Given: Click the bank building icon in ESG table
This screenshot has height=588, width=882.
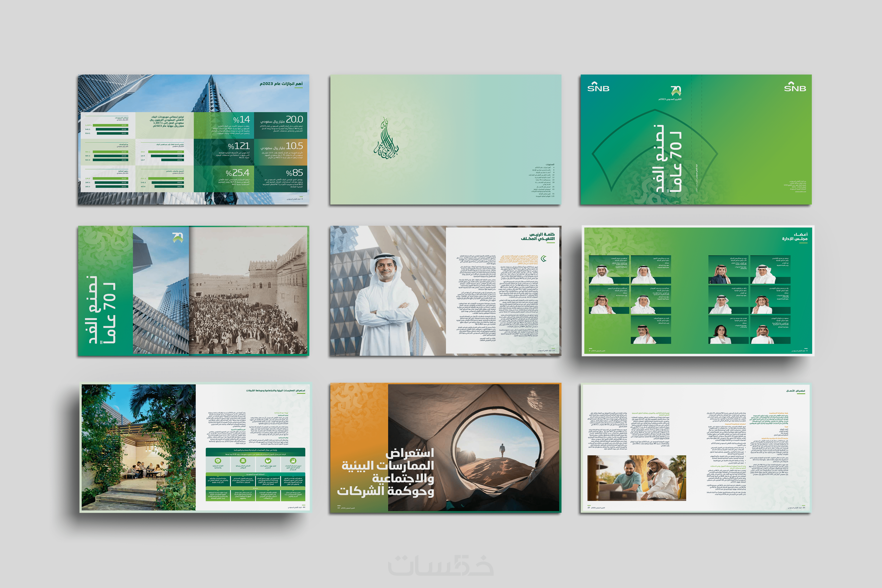Looking at the screenshot, I should click(x=243, y=461).
